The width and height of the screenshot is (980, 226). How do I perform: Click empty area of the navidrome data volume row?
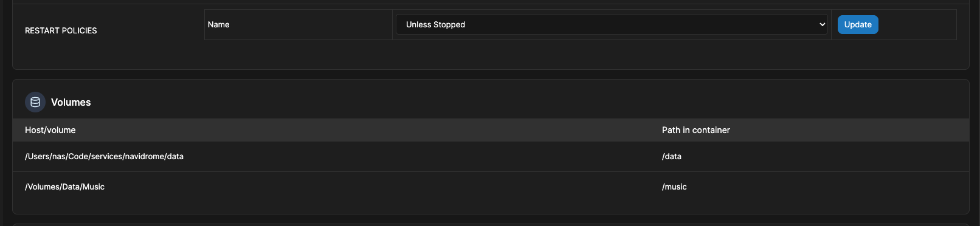click(419, 157)
